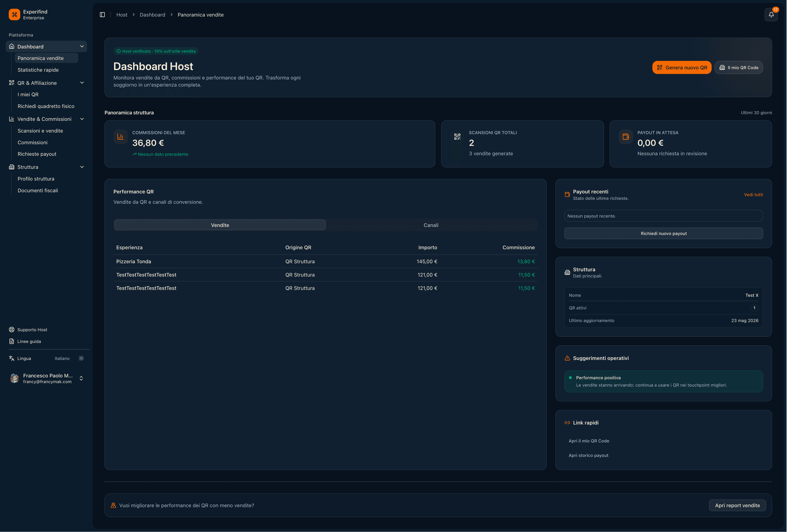The width and height of the screenshot is (787, 532).
Task: Open the Lingua Italiano language selector
Action: pos(62,358)
